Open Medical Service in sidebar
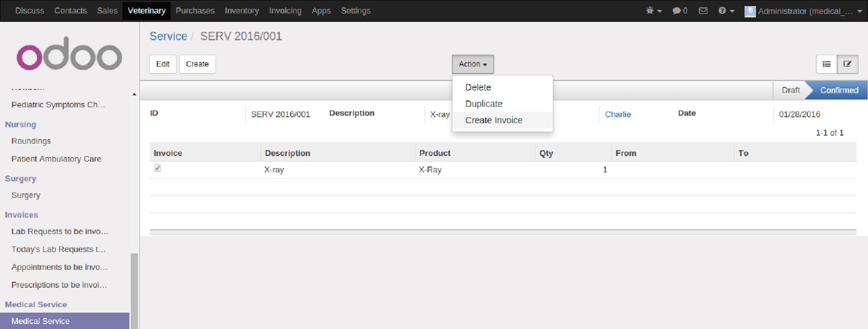 point(41,321)
